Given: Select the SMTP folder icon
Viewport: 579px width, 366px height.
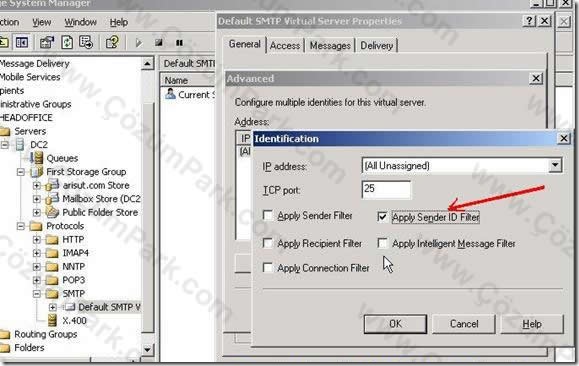Looking at the screenshot, I should (x=52, y=294).
